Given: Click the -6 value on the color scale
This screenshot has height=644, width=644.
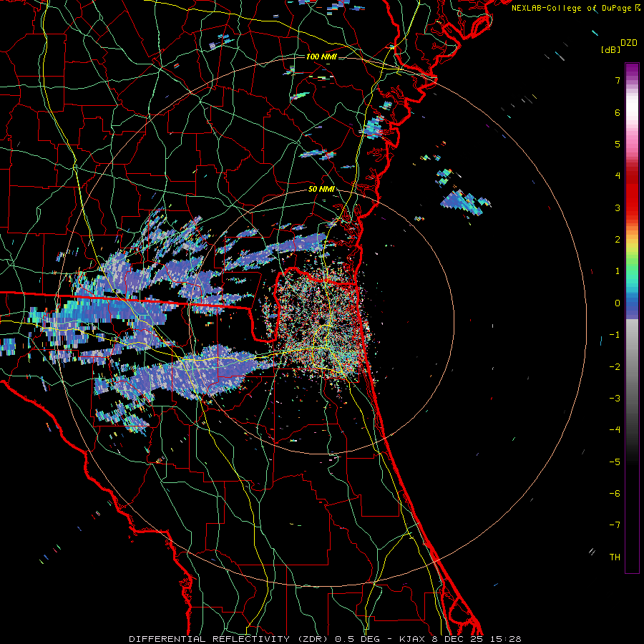Looking at the screenshot, I should click(x=615, y=494).
